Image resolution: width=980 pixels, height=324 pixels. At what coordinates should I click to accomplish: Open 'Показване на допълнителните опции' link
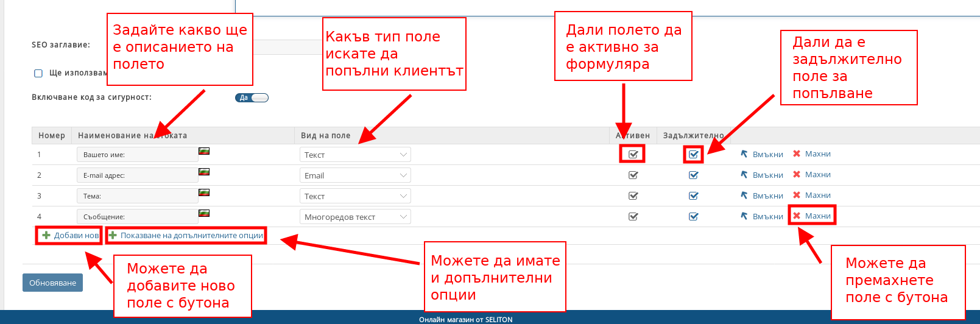tap(191, 236)
